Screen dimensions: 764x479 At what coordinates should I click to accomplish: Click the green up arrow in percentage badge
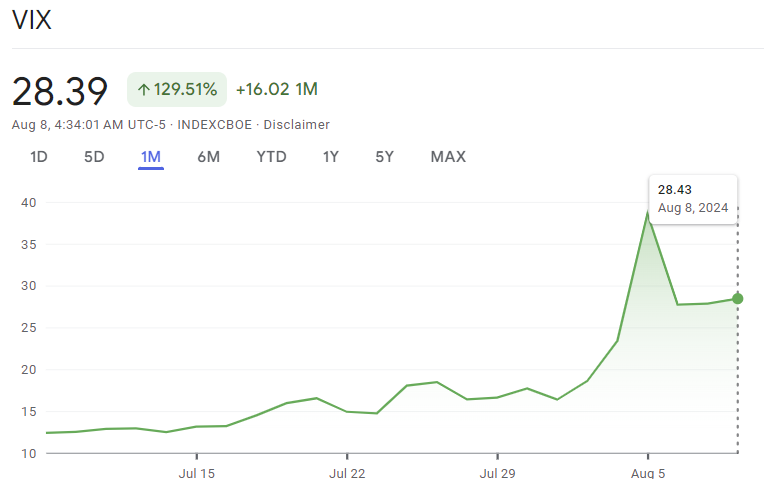pyautogui.click(x=144, y=90)
